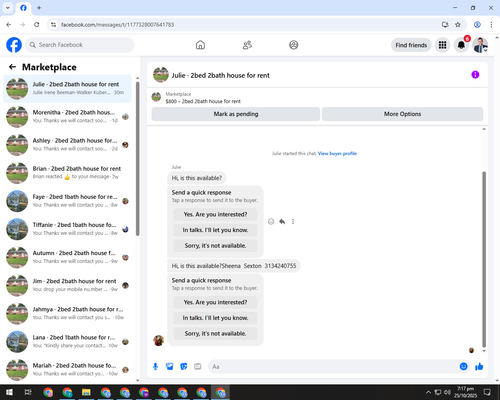Open Jim 2bed 2bath conversation

[x=68, y=285]
